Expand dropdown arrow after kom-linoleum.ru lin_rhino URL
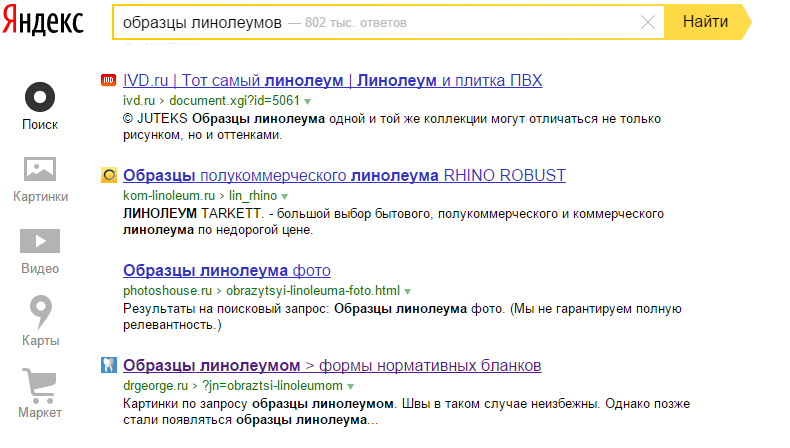 [x=285, y=196]
